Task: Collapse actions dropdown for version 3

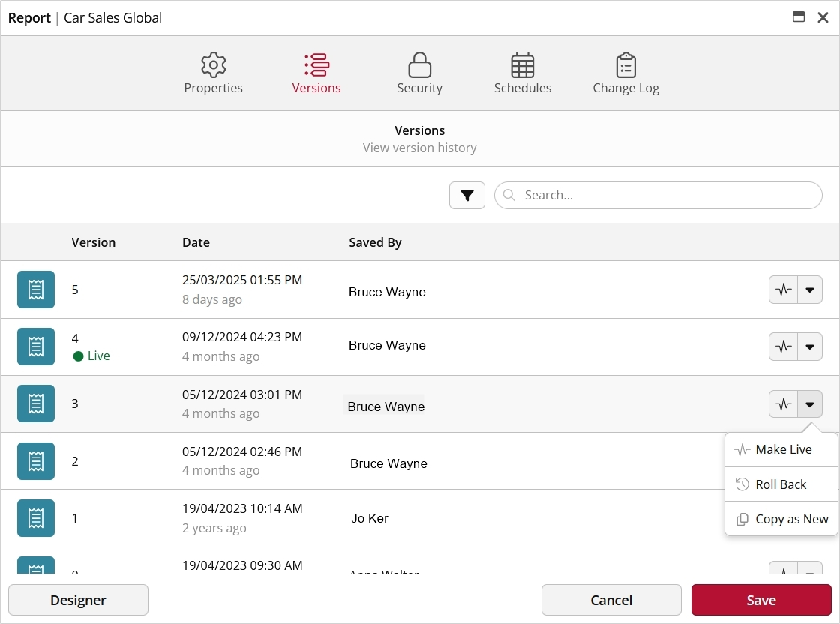Action: coord(810,403)
